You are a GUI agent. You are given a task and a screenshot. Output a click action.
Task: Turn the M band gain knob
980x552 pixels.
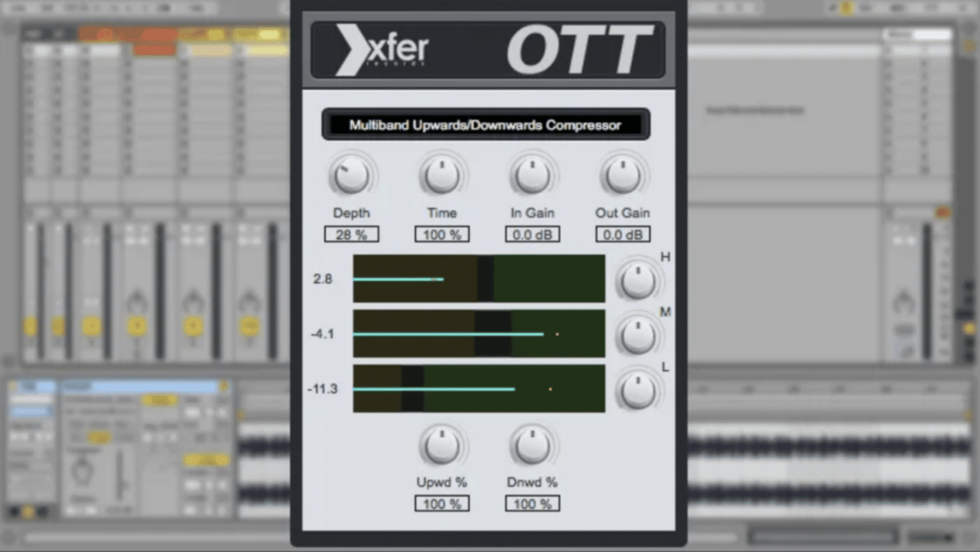click(x=637, y=334)
